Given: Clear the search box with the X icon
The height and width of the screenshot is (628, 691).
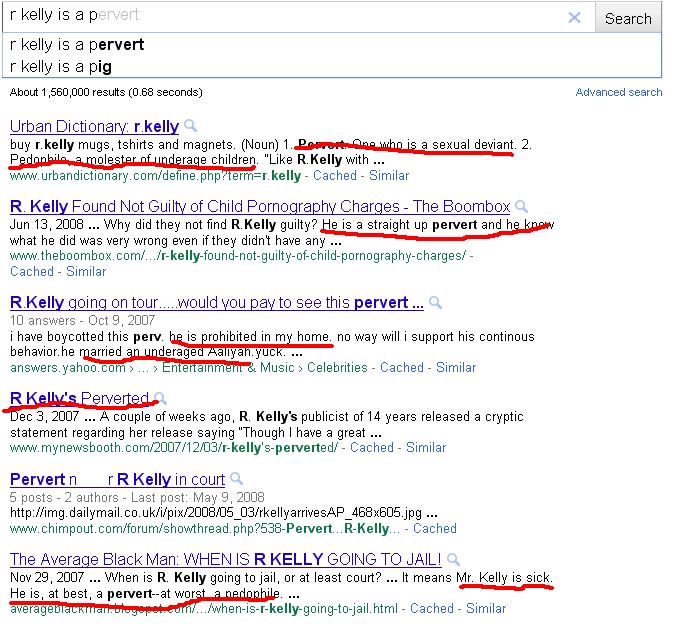Looking at the screenshot, I should pos(574,18).
